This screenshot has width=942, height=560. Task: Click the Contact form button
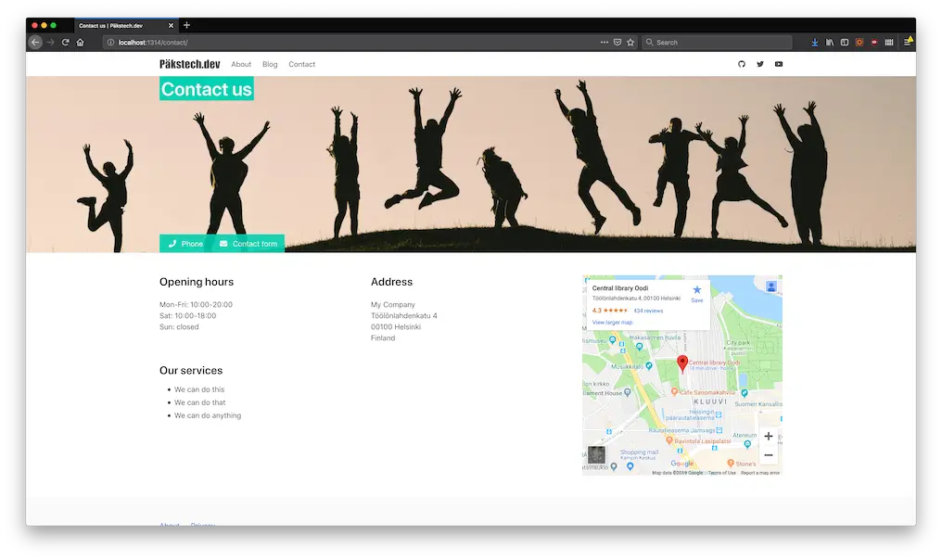tap(248, 243)
